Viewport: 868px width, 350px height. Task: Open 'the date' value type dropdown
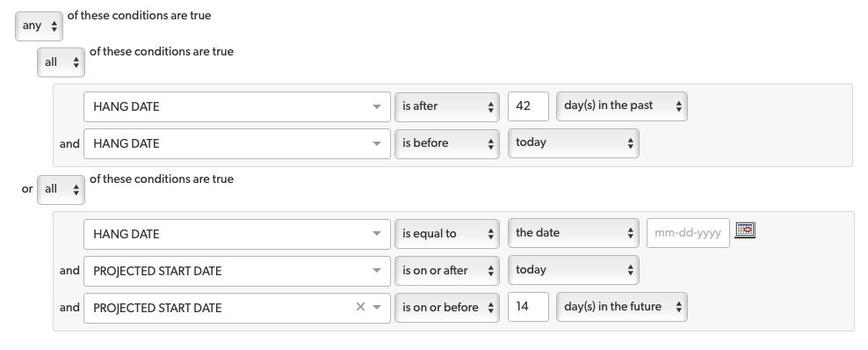point(574,233)
